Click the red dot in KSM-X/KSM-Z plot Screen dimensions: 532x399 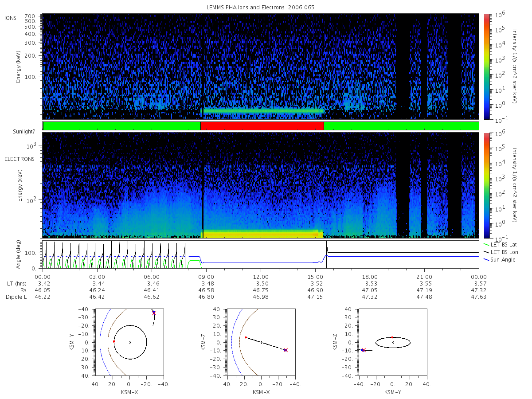pyautogui.click(x=246, y=337)
